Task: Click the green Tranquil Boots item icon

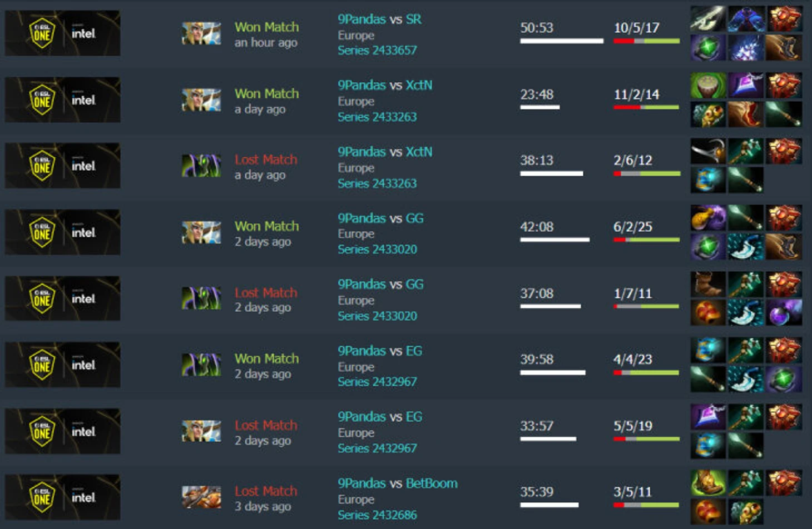Action: 708,483
